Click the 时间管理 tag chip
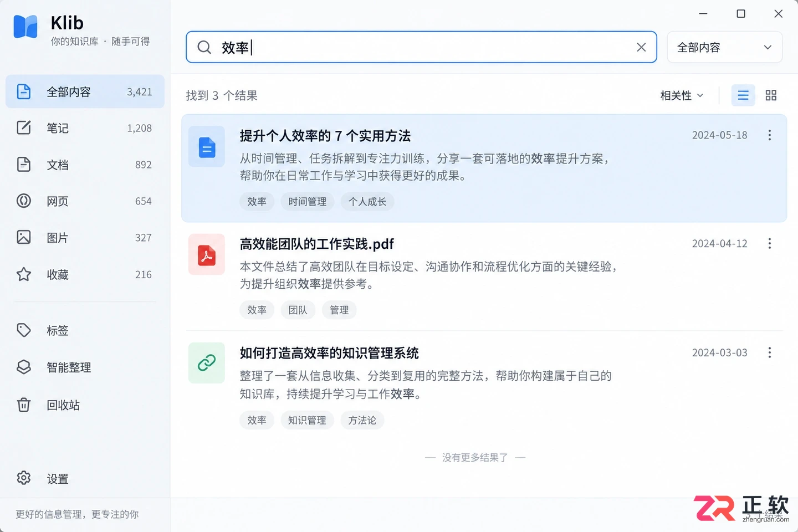The height and width of the screenshot is (532, 798). pyautogui.click(x=307, y=202)
